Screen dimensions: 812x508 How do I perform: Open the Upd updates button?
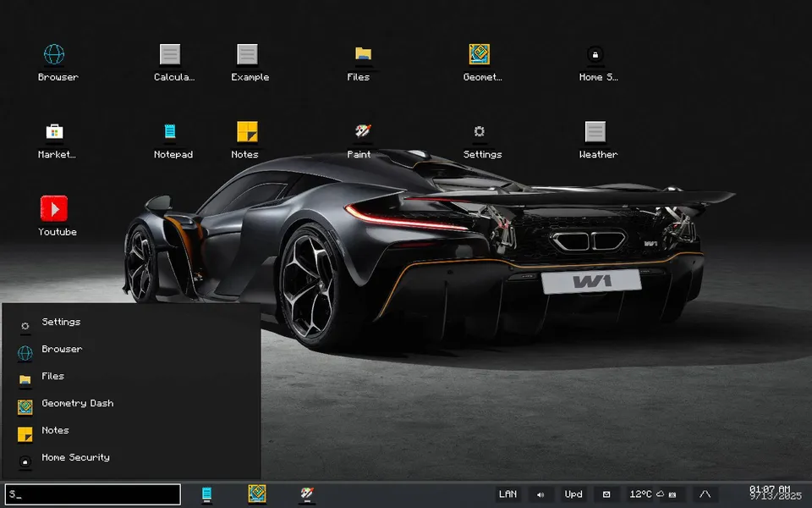point(573,494)
